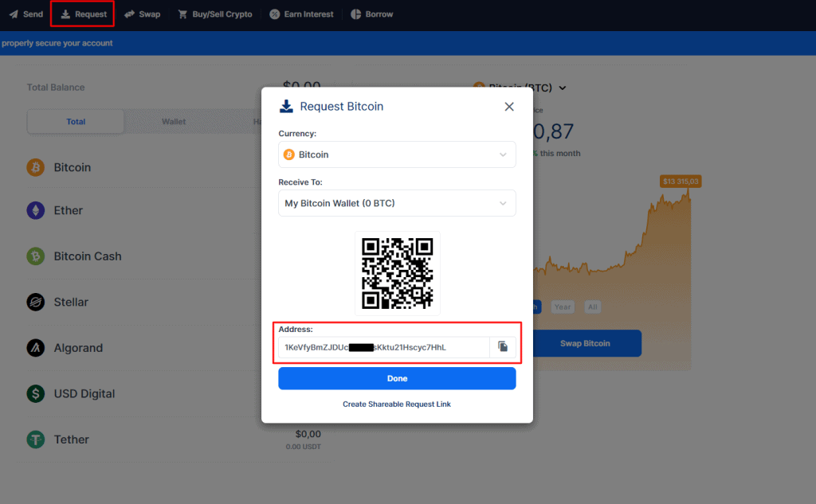Click the Bitcoin coin icon in list
816x504 pixels.
35,167
